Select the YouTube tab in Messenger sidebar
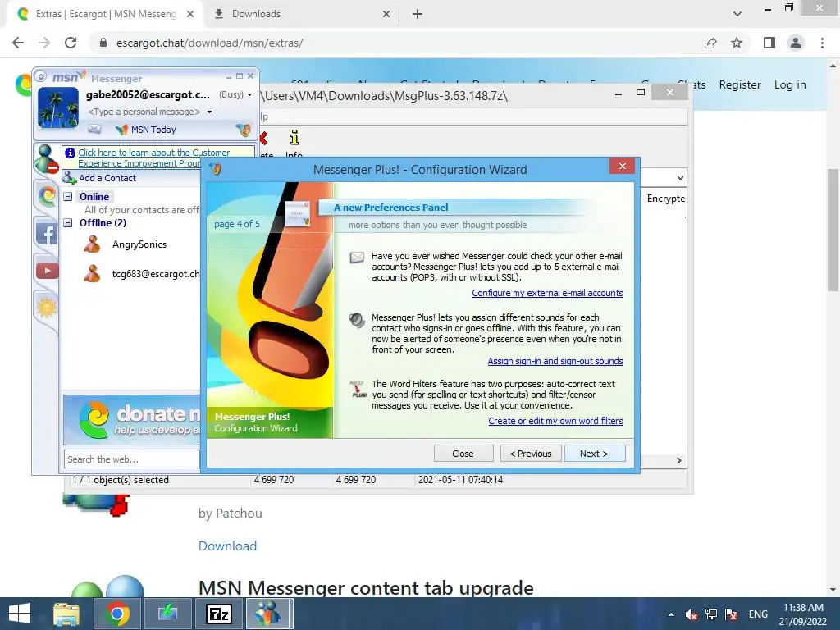Screen dimensions: 840x630 [47, 271]
